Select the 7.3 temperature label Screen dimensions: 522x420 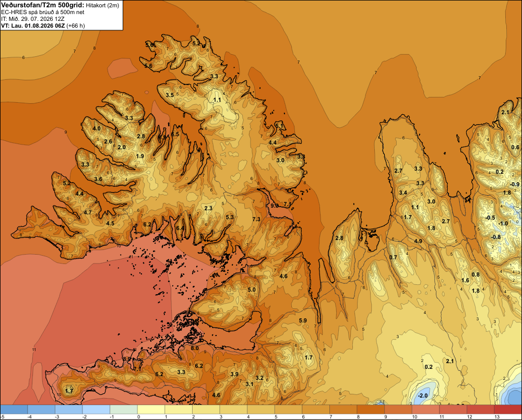tap(256, 219)
